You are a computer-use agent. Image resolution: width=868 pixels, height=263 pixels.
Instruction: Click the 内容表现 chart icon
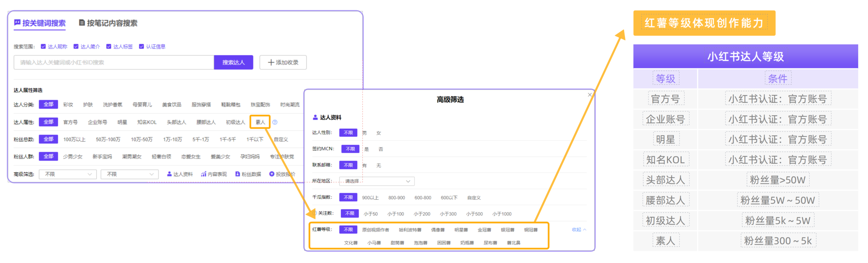[x=203, y=174]
